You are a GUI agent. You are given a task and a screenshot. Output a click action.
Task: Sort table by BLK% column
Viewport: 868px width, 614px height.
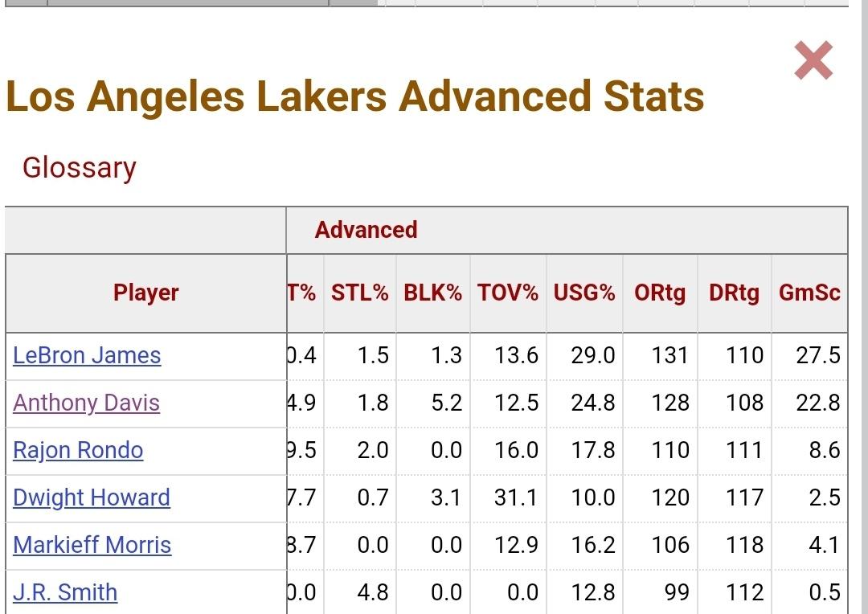coord(432,293)
